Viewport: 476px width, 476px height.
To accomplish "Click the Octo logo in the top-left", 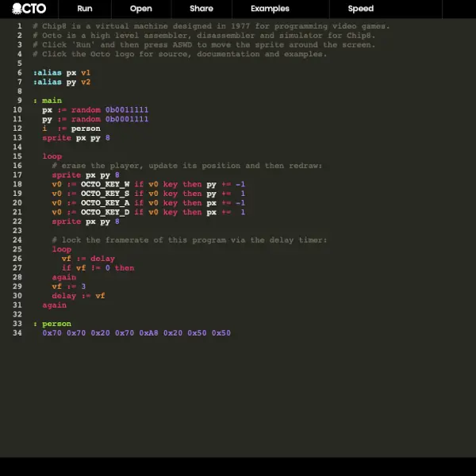I will pyautogui.click(x=29, y=9).
